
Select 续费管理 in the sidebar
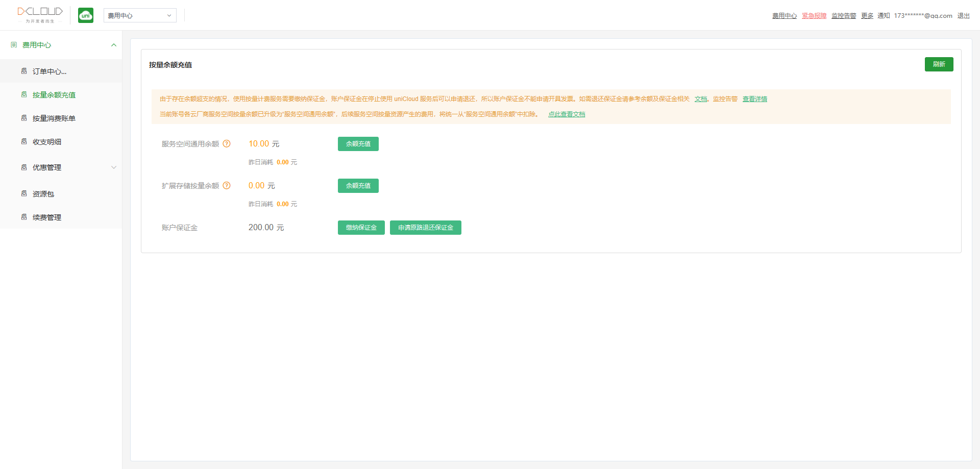pos(47,217)
